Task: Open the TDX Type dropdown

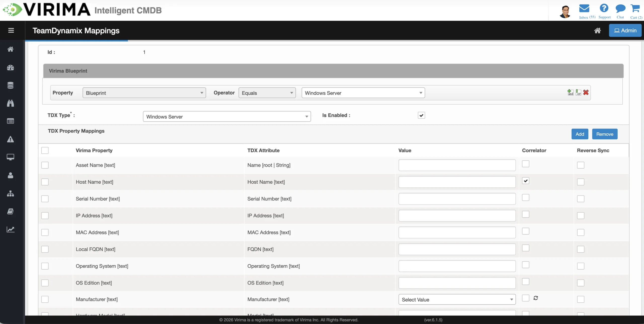Action: [227, 116]
